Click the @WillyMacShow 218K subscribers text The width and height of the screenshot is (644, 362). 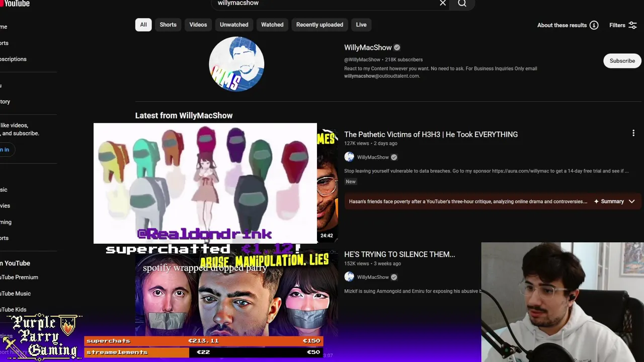(x=383, y=59)
